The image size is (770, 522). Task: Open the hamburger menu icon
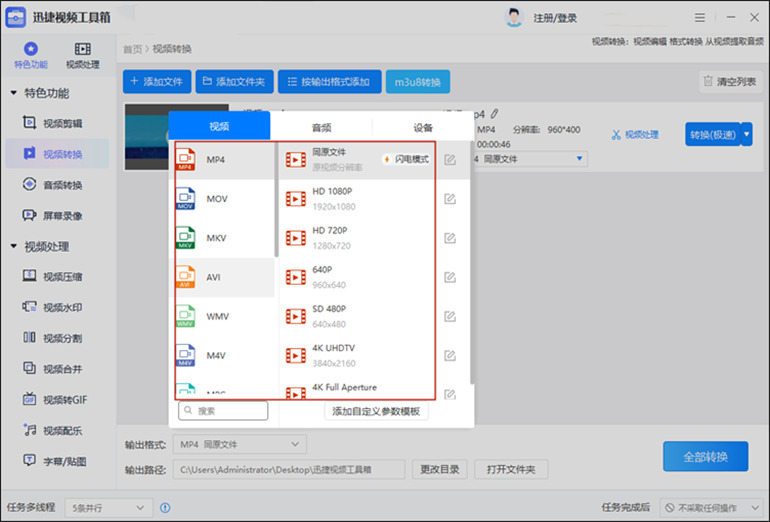pos(700,18)
